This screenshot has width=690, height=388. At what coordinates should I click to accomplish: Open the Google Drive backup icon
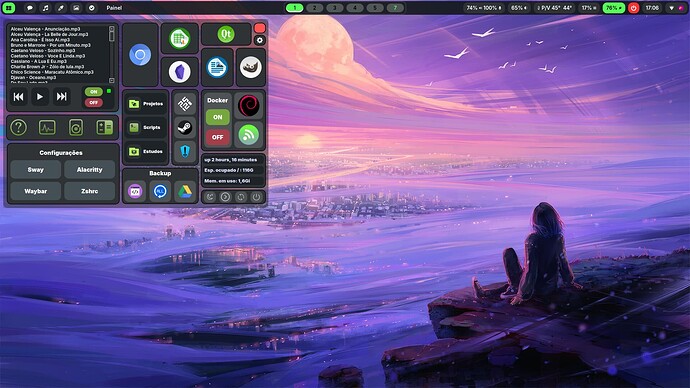coord(185,191)
